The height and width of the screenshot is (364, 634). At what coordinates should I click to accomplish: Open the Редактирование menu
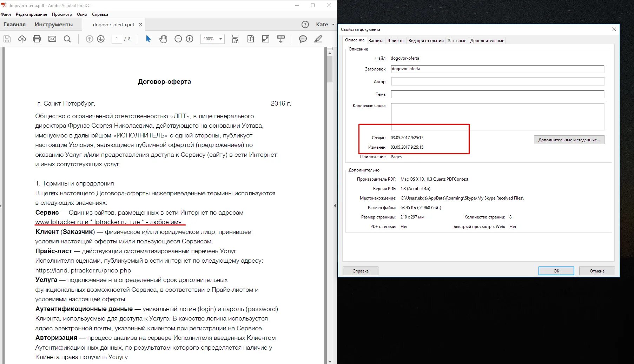point(31,14)
